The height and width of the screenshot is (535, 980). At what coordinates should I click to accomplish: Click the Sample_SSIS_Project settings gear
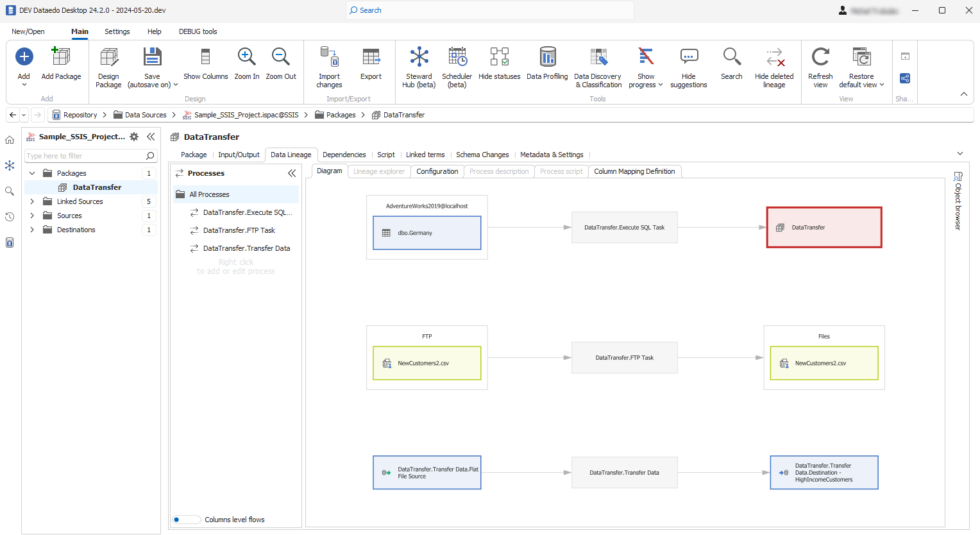(x=134, y=137)
